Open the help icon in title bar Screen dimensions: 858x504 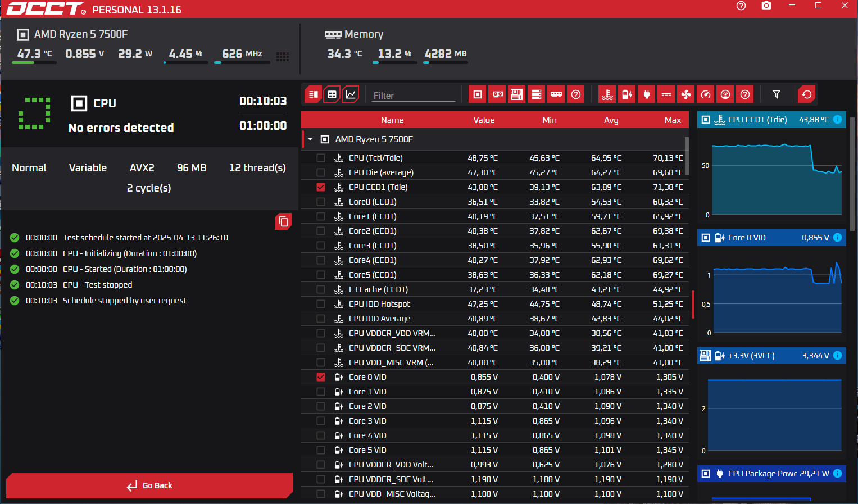point(741,6)
